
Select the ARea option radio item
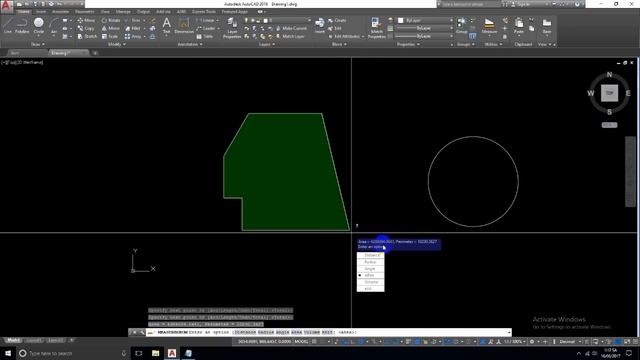coord(371,275)
